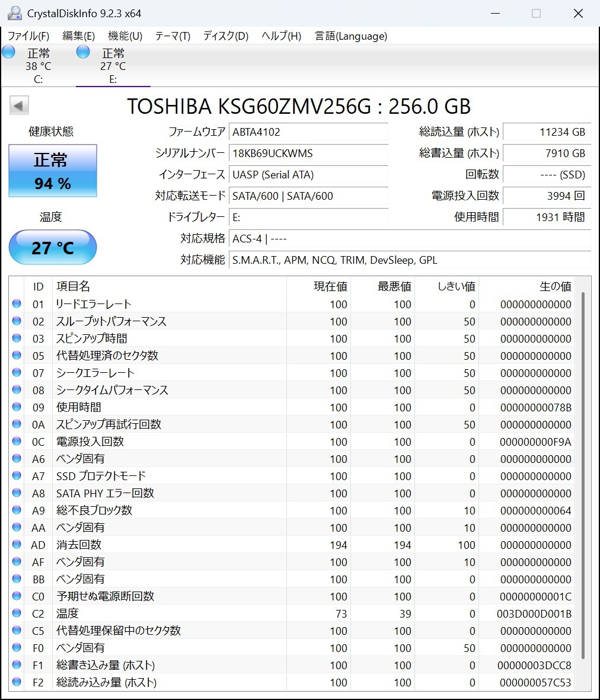Click status orb of row A9 総不良ブロック数

point(17,510)
